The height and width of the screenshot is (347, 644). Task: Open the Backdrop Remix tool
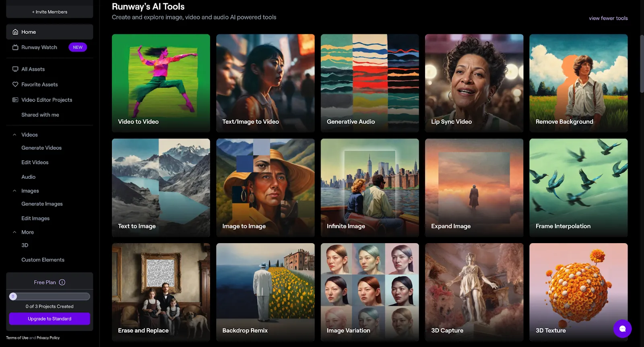point(265,292)
